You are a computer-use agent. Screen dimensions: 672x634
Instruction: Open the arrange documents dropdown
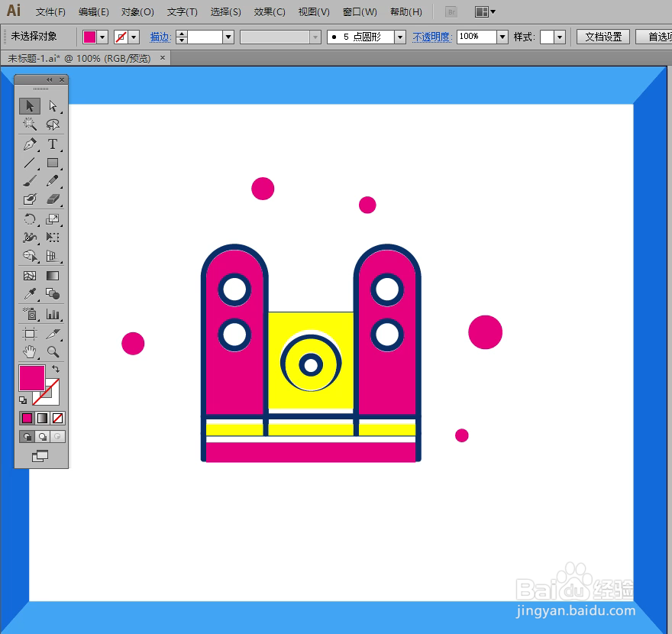pos(485,12)
